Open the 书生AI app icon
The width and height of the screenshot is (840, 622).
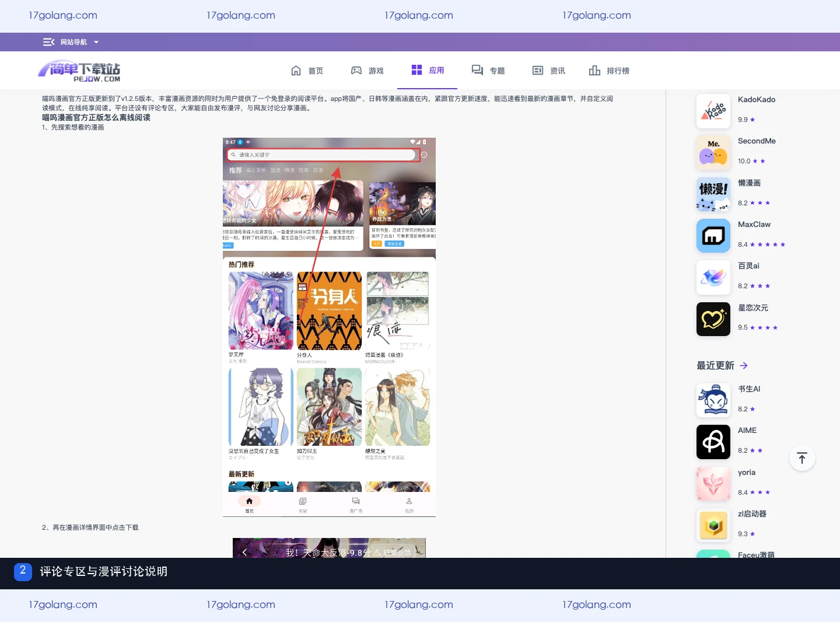click(x=713, y=400)
